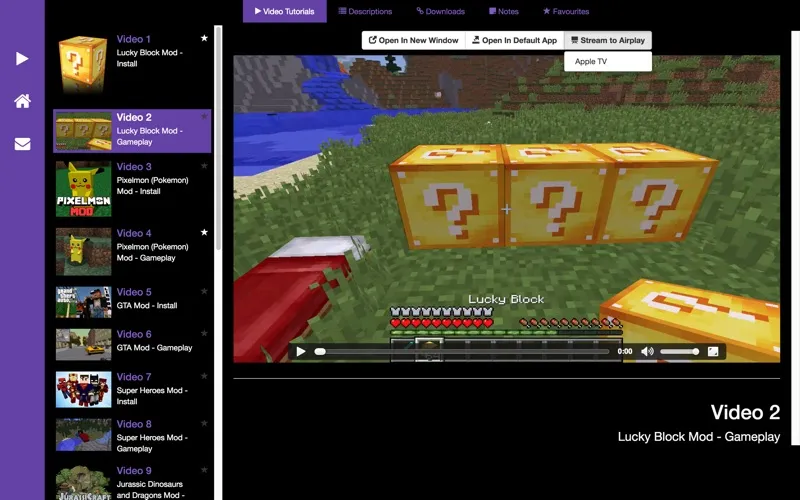Select the Video 6 GTA gameplay thumbnail
Image resolution: width=800 pixels, height=500 pixels.
pos(83,345)
